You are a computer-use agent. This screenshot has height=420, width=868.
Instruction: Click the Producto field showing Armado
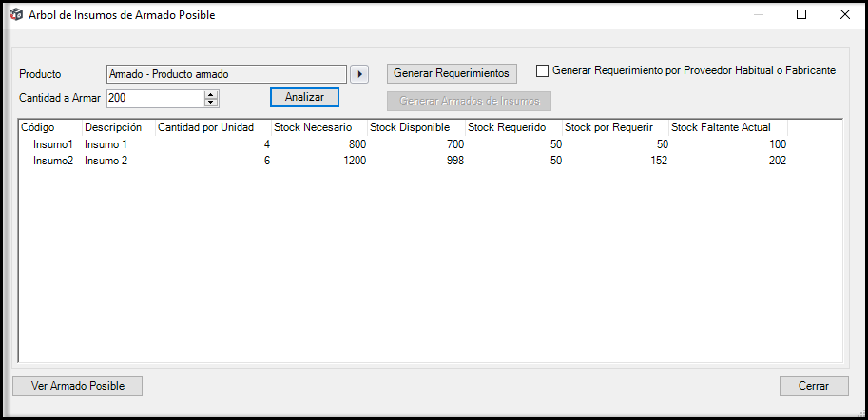[227, 73]
